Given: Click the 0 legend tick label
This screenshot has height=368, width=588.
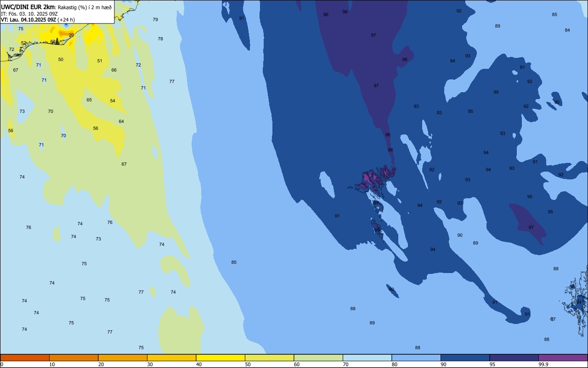Looking at the screenshot, I should [x=2, y=364].
